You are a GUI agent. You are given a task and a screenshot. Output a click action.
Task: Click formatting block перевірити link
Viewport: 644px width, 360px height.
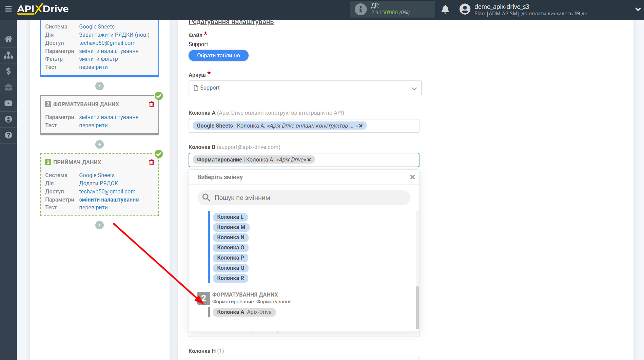[93, 126]
